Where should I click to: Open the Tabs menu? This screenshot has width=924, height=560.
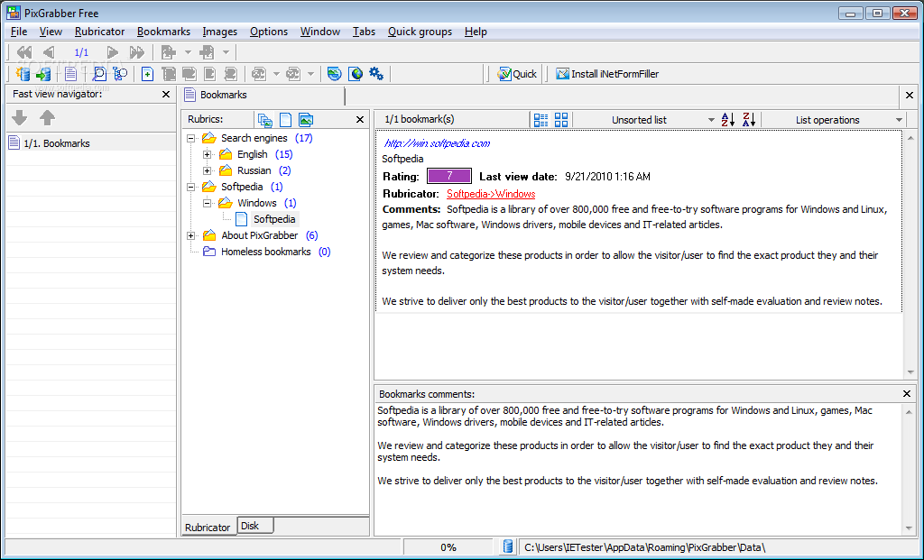click(x=364, y=32)
